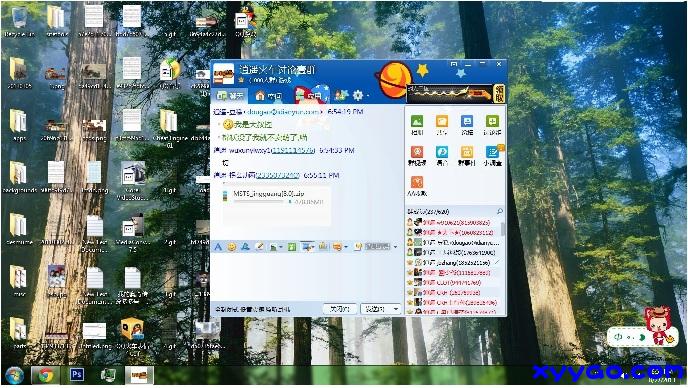The height and width of the screenshot is (388, 688).
Task: Expand screenshot options arrow
Action: click(x=313, y=248)
